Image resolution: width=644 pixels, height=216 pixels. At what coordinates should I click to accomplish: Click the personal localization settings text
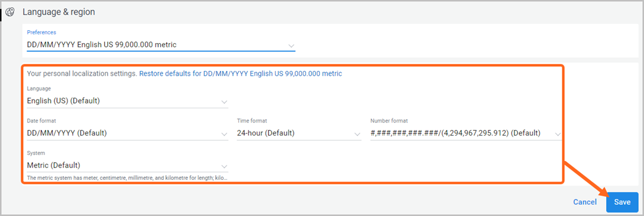pyautogui.click(x=82, y=74)
